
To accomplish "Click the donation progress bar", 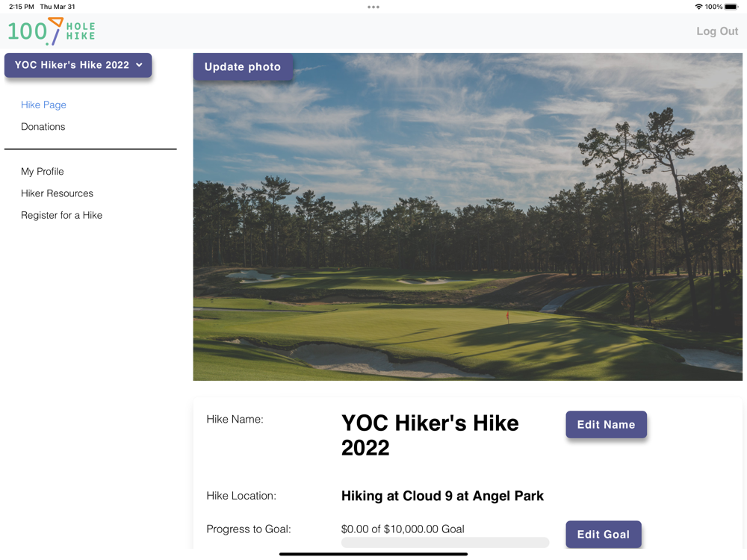I will point(444,543).
